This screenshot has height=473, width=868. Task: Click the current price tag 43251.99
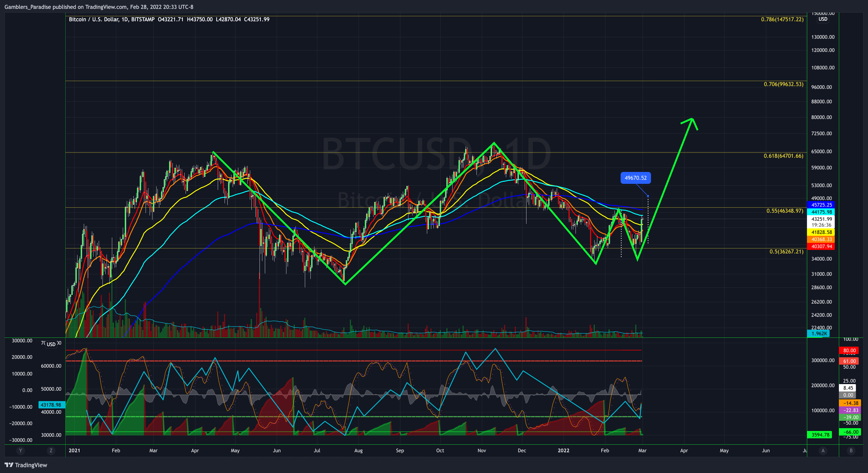click(821, 219)
